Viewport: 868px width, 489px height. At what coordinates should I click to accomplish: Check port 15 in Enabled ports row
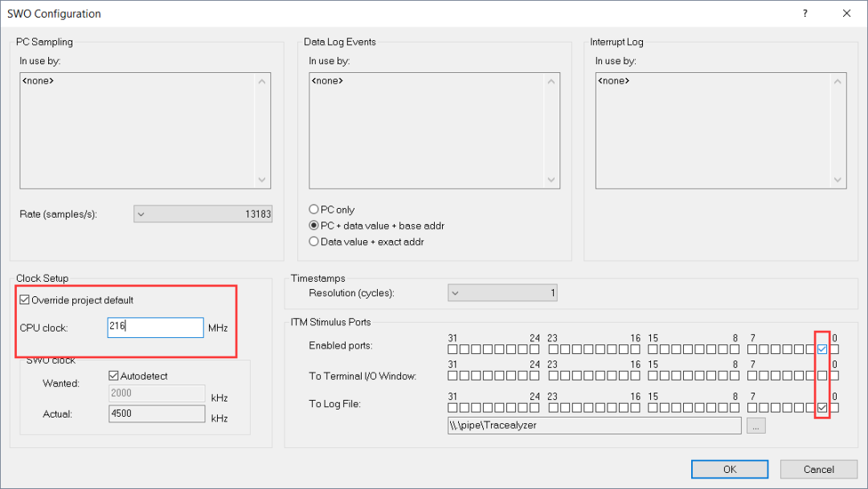pyautogui.click(x=653, y=349)
